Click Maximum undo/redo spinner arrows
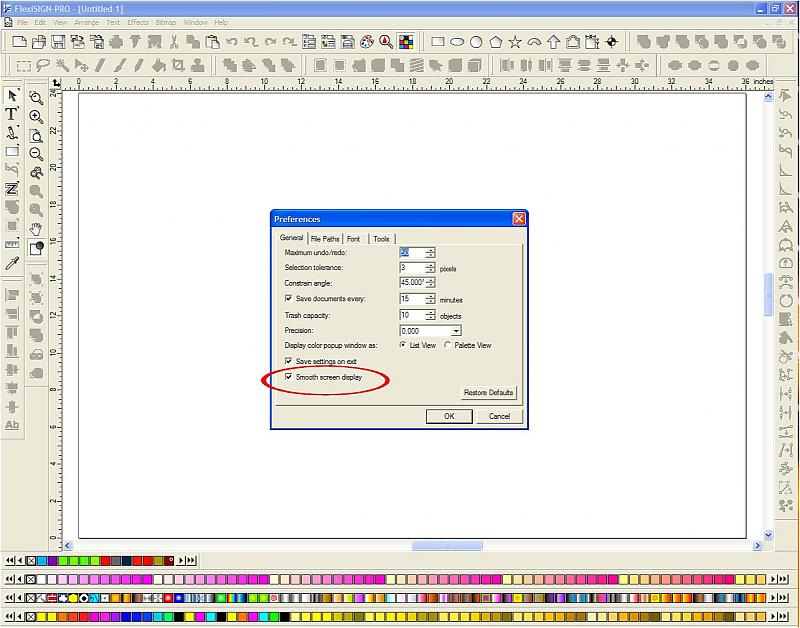 (430, 252)
